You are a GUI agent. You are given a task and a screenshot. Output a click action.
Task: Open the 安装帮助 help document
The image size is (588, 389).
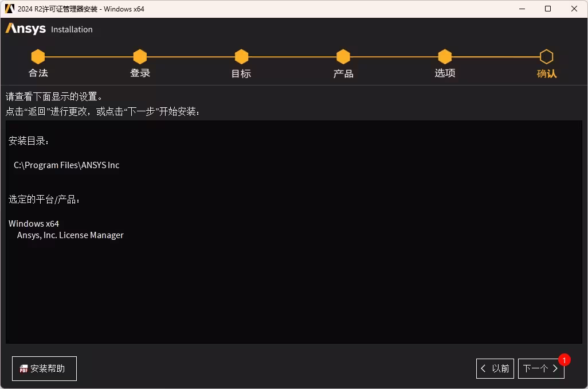(44, 369)
